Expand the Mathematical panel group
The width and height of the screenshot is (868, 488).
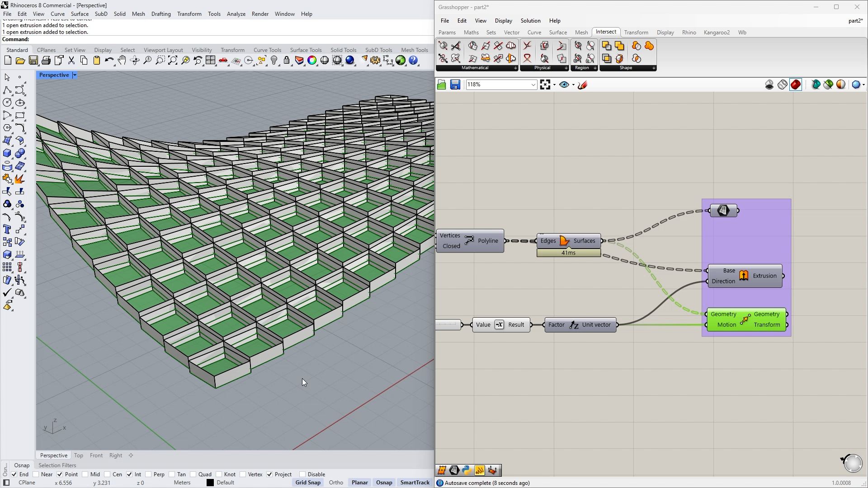[515, 68]
